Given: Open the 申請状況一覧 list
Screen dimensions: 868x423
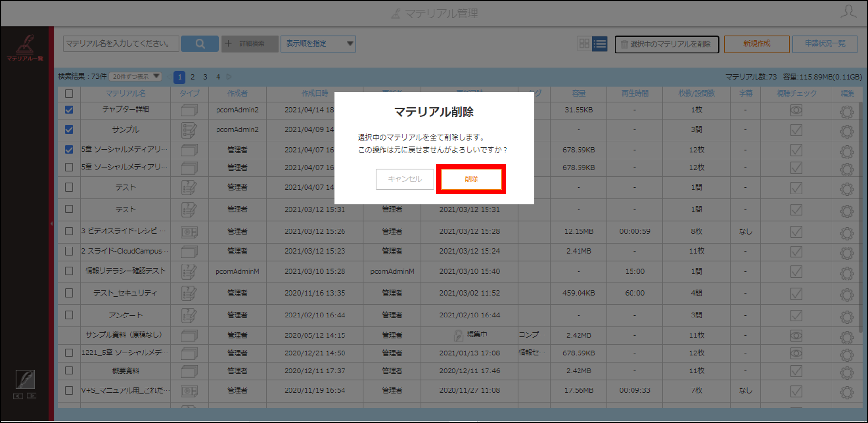Looking at the screenshot, I should pos(824,44).
